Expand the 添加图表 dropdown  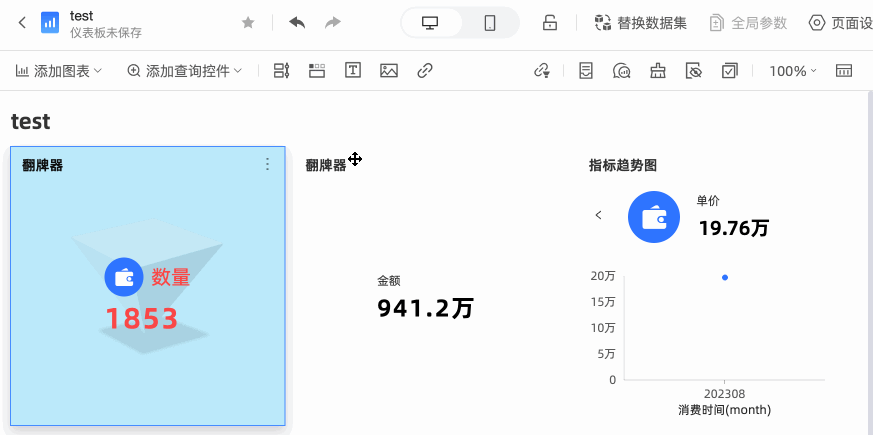tap(59, 71)
